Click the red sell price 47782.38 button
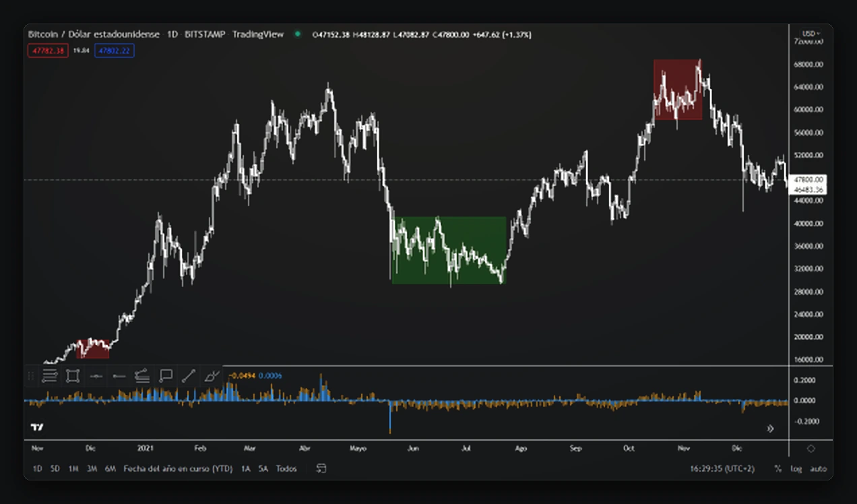Image resolution: width=857 pixels, height=504 pixels. [48, 51]
